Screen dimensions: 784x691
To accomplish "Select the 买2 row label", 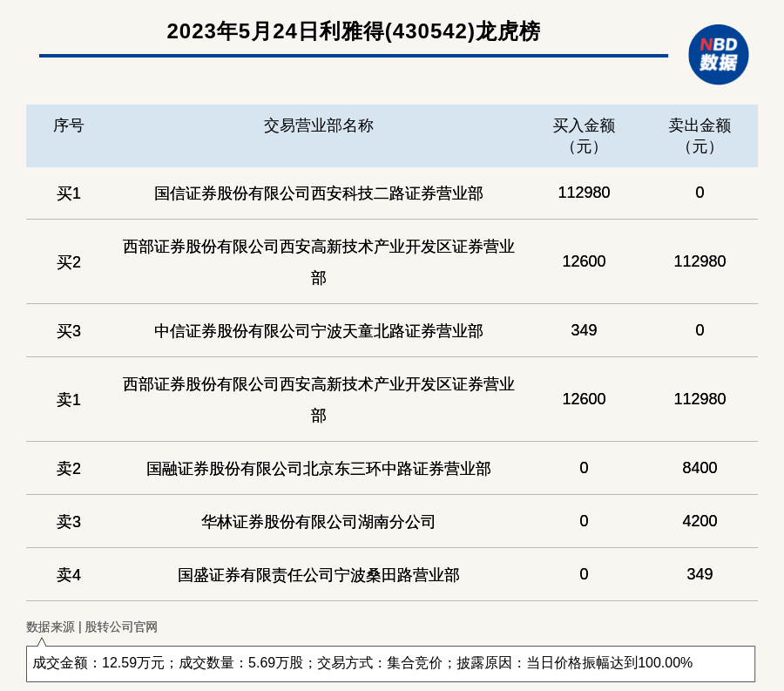I will 69,262.
